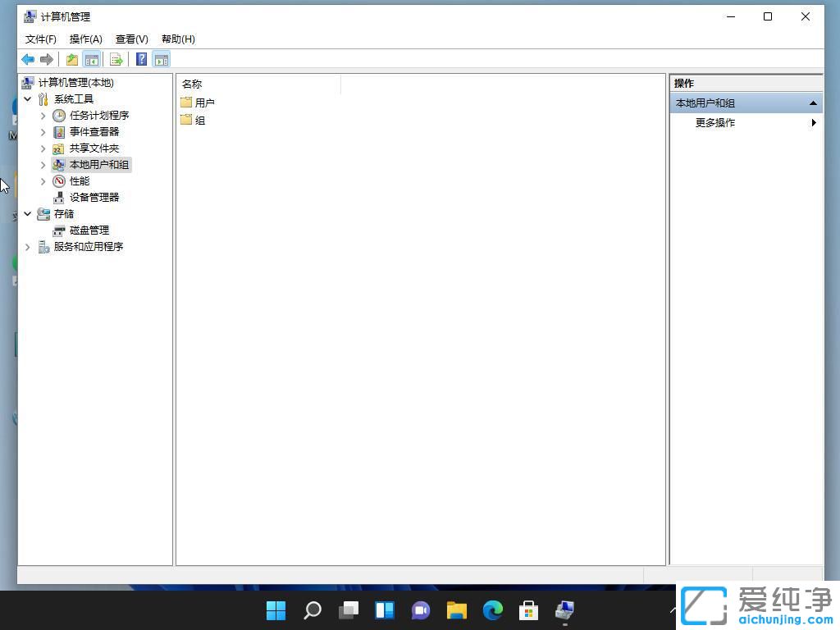Select the 任务计划程序 scheduler icon

(58, 115)
